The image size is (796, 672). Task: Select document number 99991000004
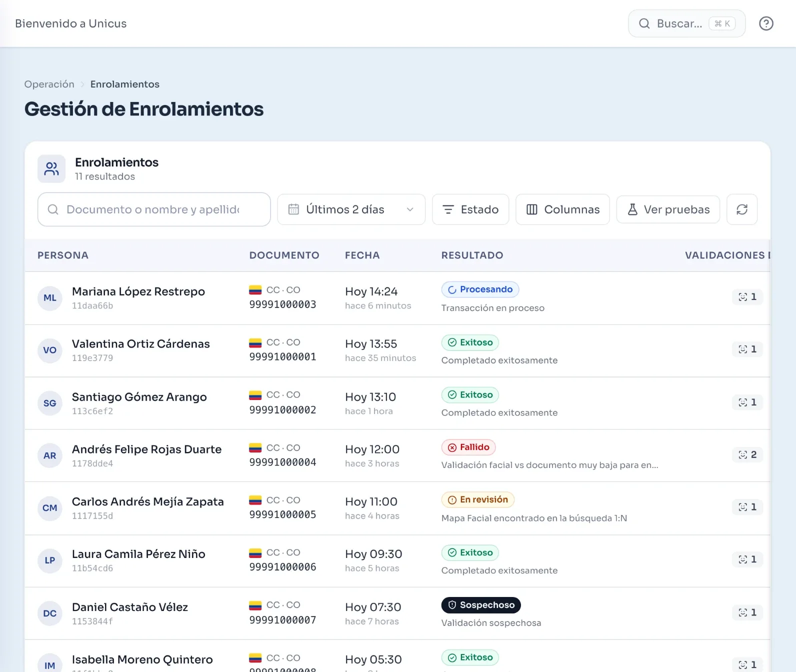[x=283, y=462]
